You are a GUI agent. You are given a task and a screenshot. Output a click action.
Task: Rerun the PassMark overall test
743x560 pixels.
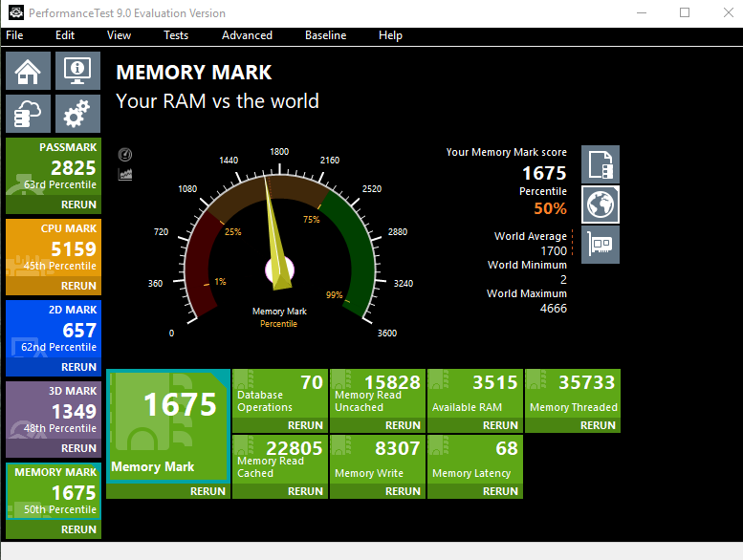[78, 205]
